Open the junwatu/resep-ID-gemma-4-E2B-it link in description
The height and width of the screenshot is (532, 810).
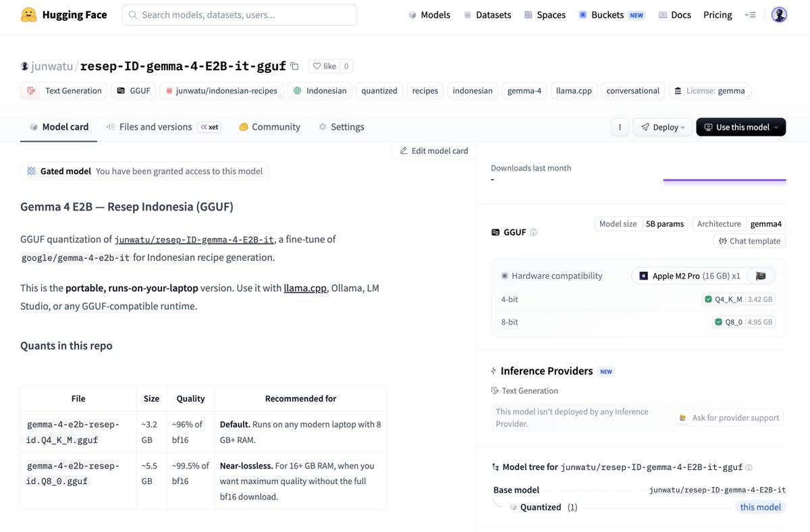pyautogui.click(x=194, y=240)
